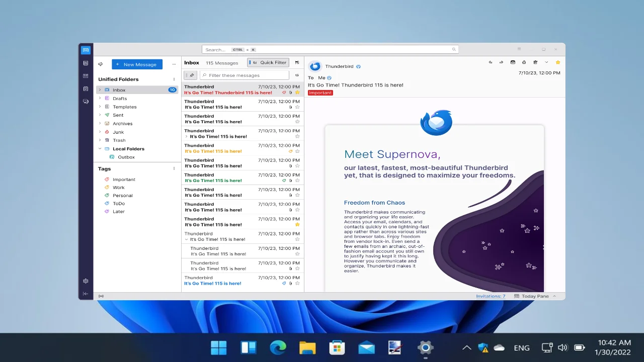Star the blue-subject message in the list
644x362 pixels.
297,284
